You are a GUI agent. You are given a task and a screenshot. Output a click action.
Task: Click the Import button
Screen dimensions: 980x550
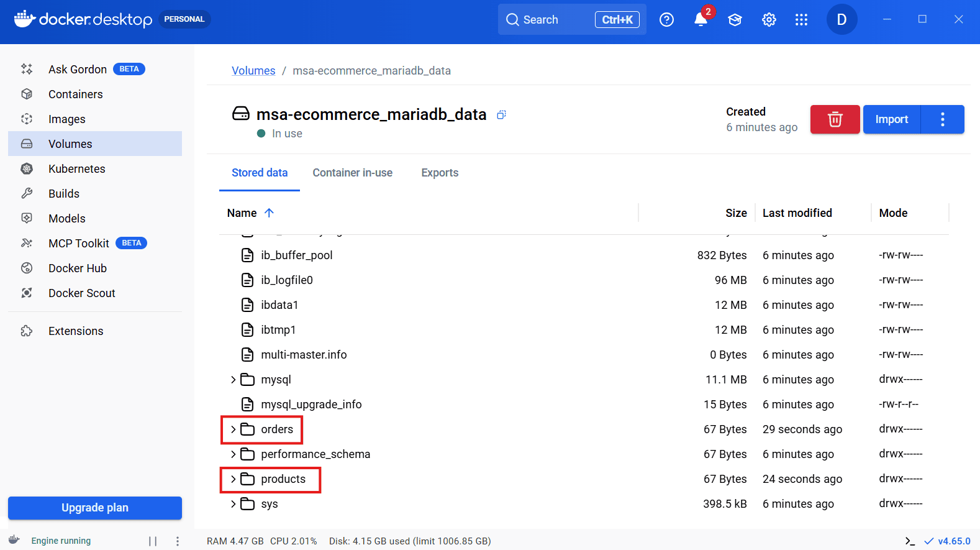tap(892, 119)
